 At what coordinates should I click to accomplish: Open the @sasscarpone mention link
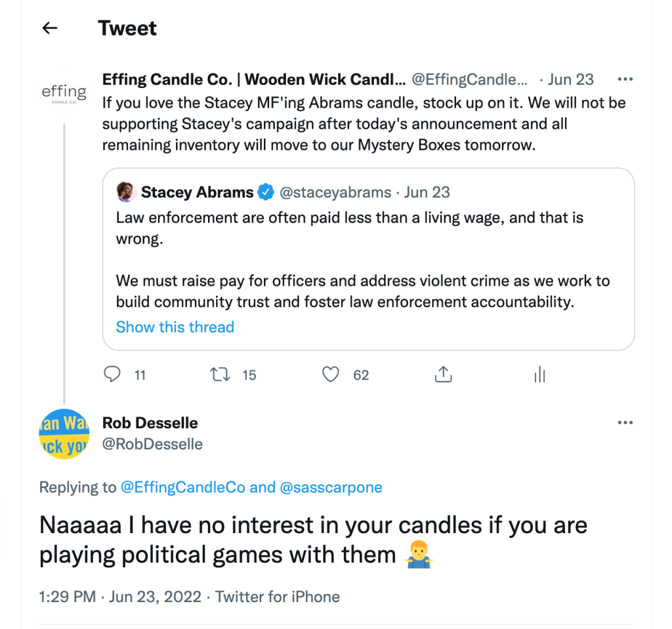point(331,487)
